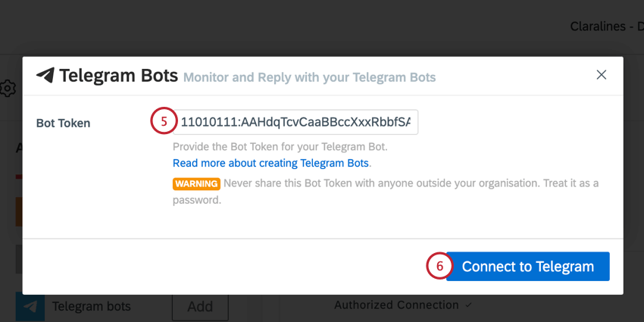Open the settings gear icon behind the dialog
644x322 pixels.
8,89
